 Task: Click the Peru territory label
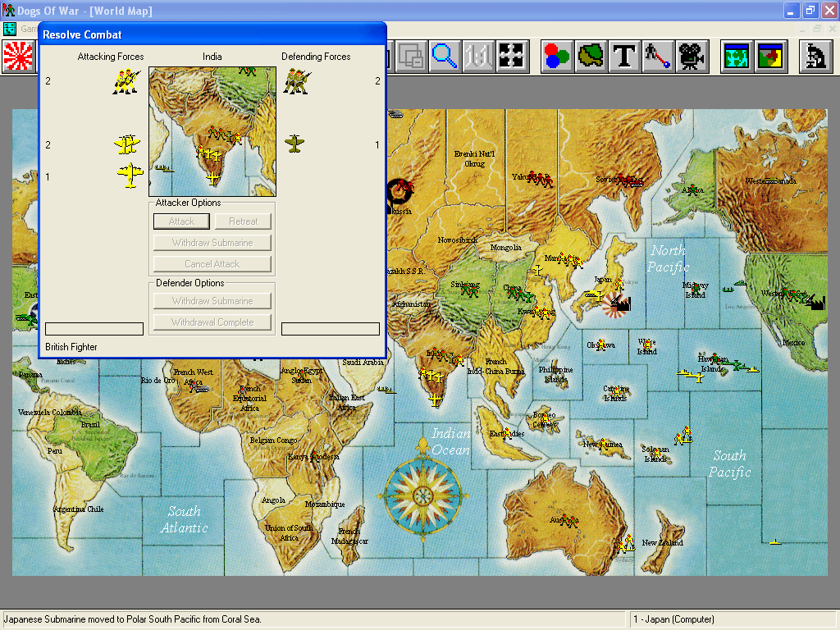pyautogui.click(x=55, y=451)
